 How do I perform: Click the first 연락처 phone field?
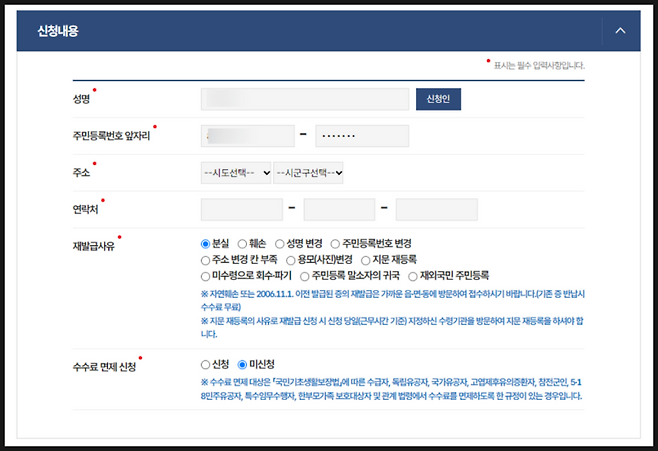coord(241,209)
